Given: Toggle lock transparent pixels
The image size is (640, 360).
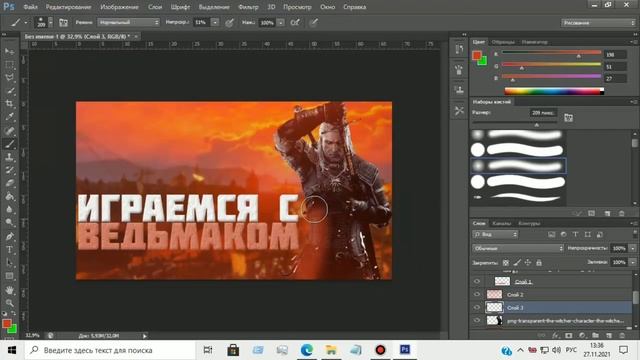Looking at the screenshot, I should coord(506,262).
